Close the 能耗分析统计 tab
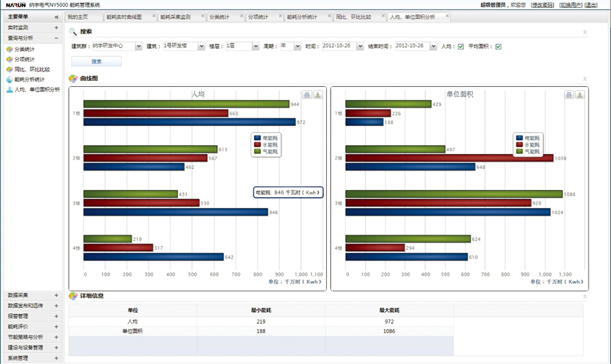Viewport: 611px width, 364px height. 329,16
